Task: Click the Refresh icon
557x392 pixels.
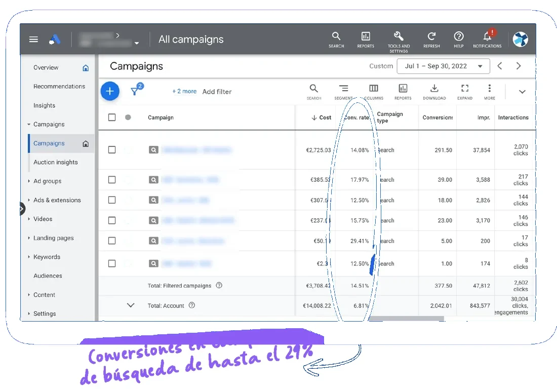Action: (431, 40)
